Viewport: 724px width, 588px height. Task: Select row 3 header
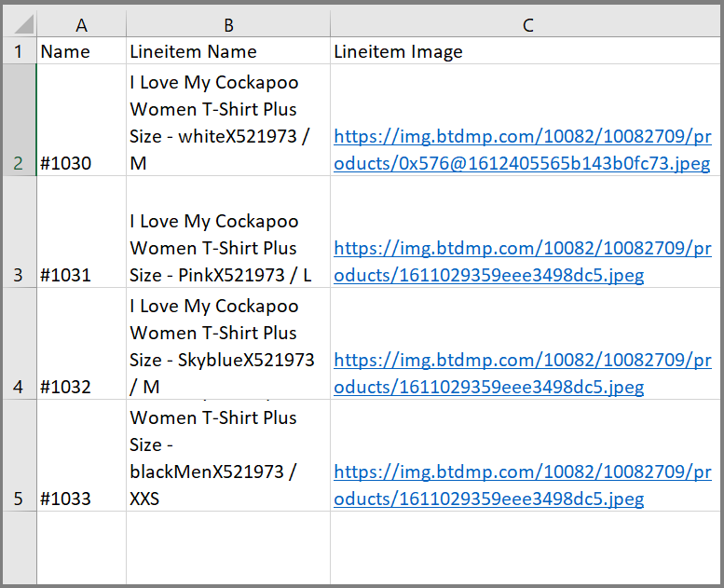(x=18, y=233)
